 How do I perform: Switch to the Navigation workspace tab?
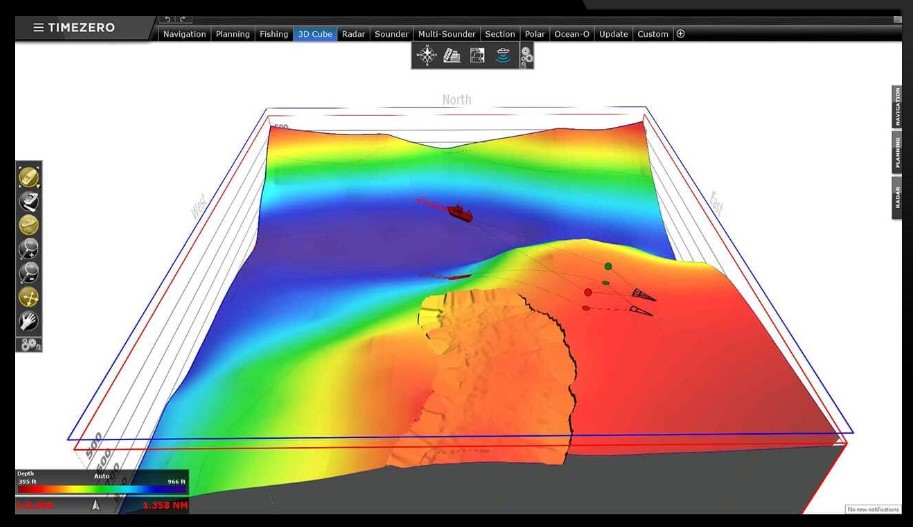(185, 34)
